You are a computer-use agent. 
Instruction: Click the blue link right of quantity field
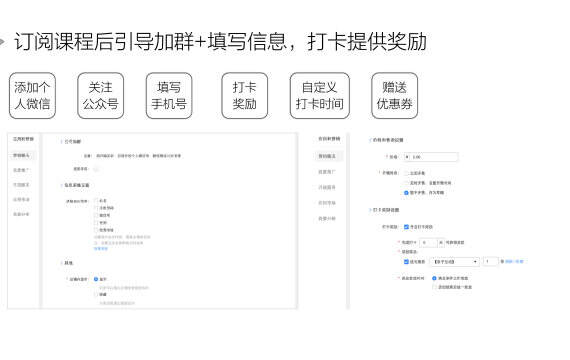(514, 261)
